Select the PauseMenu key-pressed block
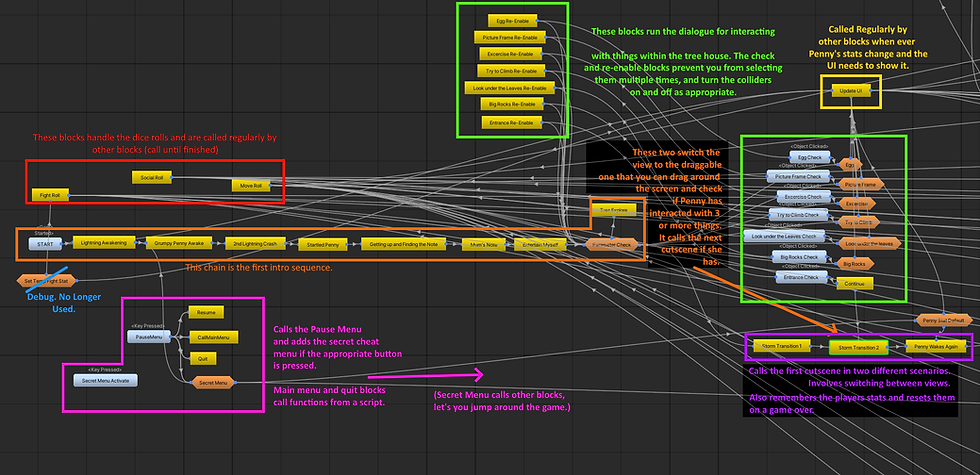 149,337
